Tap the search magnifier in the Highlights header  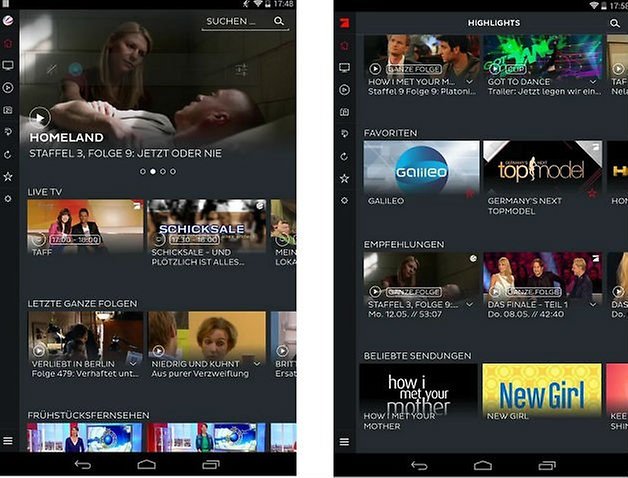click(x=615, y=23)
